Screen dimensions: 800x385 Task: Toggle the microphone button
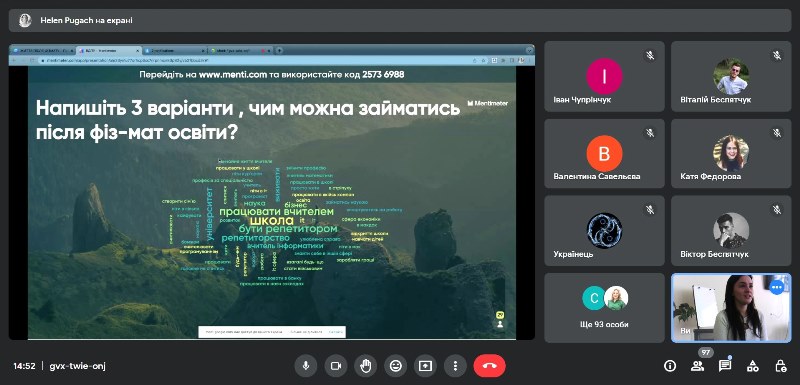[x=306, y=366]
